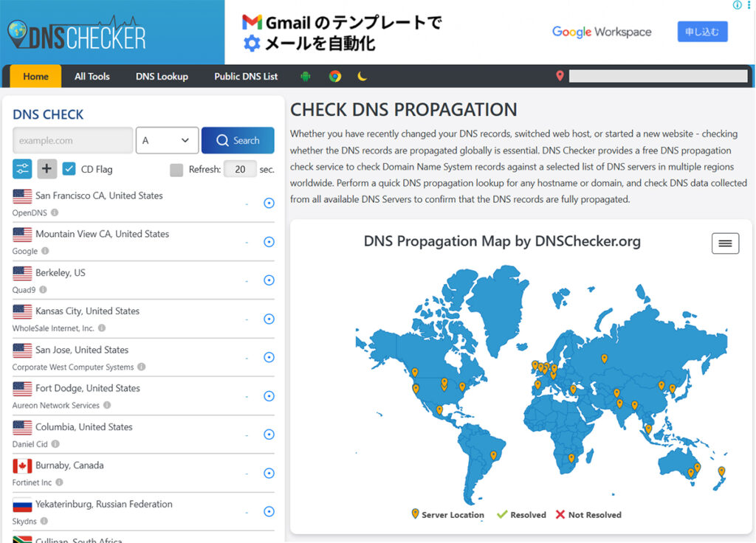Enable the Refresh checkbox

pos(176,170)
